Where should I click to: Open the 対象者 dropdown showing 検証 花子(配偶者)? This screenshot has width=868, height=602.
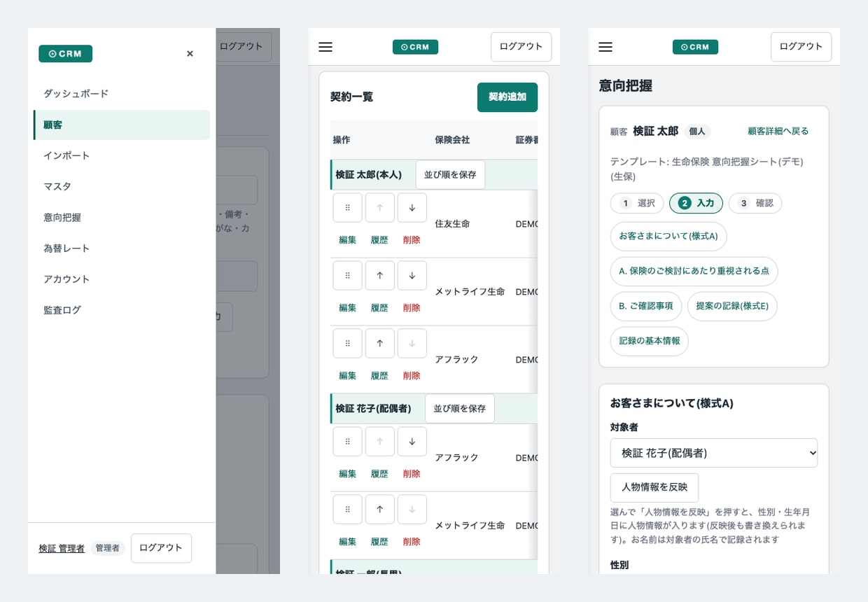click(714, 453)
